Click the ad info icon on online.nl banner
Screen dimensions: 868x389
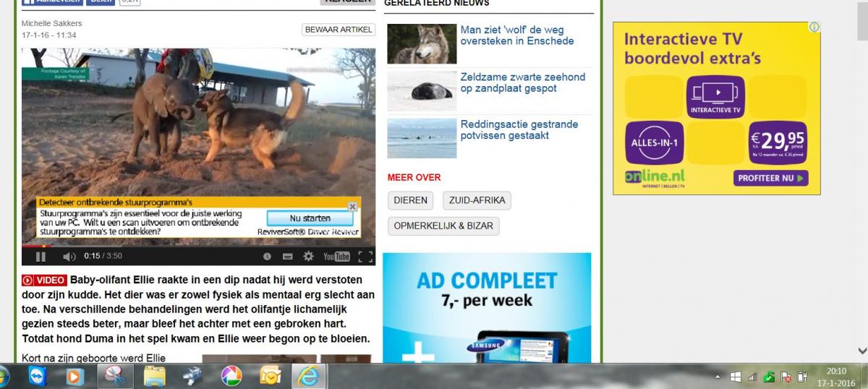click(814, 27)
